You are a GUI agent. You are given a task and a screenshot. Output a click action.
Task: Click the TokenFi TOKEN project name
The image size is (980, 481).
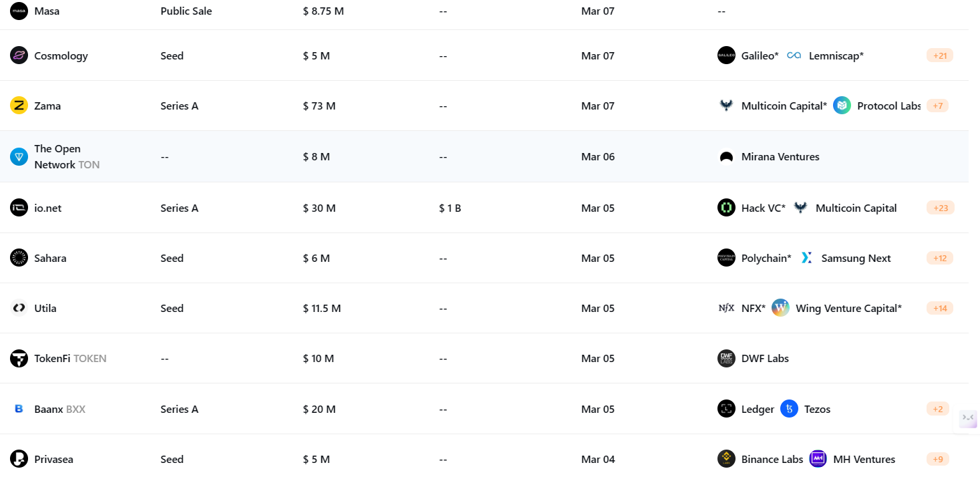pyautogui.click(x=70, y=358)
